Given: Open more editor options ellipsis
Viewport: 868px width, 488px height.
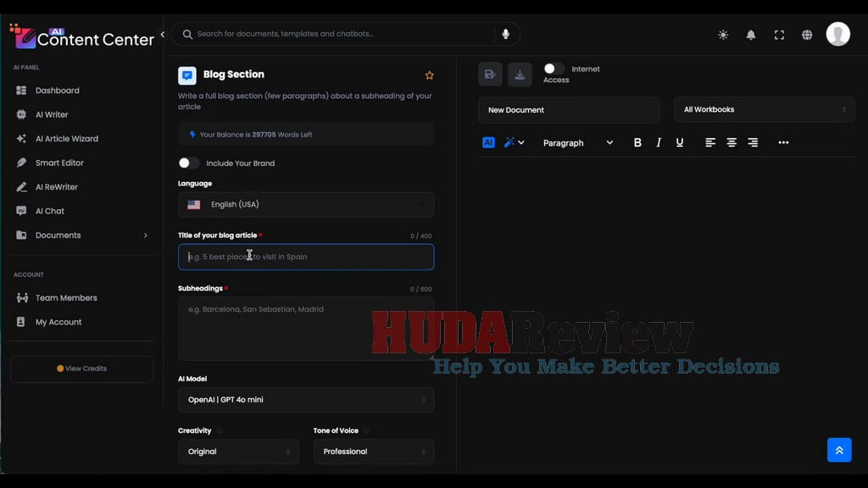Looking at the screenshot, I should (x=783, y=142).
